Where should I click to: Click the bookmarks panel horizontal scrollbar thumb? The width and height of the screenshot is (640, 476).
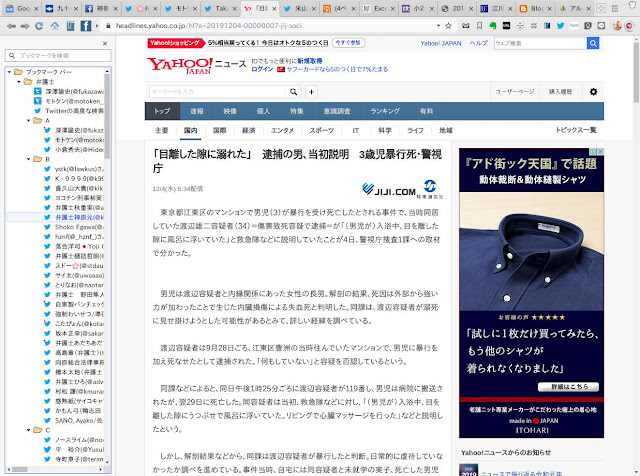click(x=19, y=469)
